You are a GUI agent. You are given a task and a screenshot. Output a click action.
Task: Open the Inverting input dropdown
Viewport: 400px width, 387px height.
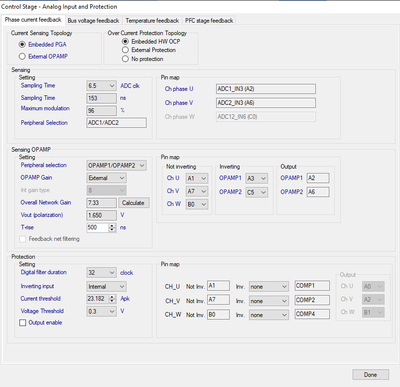pos(106,286)
